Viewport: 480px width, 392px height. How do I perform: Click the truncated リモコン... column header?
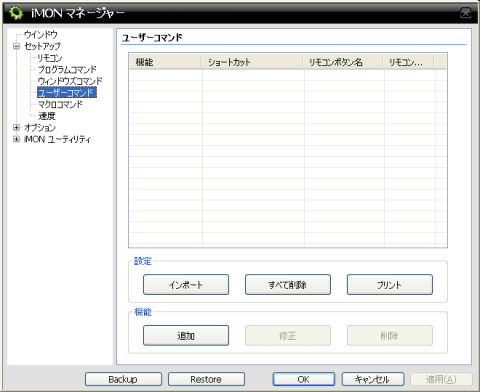[x=408, y=62]
